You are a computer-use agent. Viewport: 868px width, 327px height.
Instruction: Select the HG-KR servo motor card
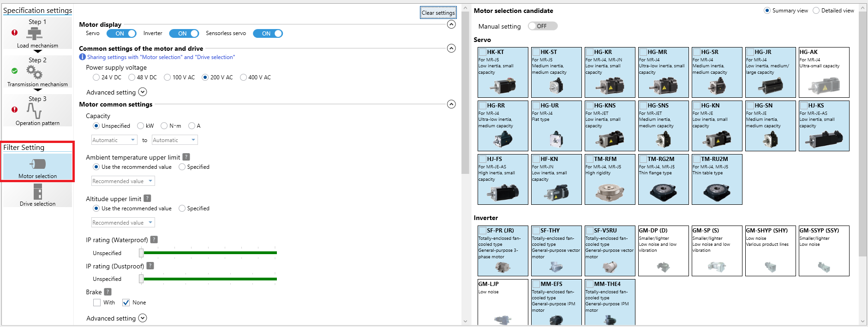pos(610,72)
